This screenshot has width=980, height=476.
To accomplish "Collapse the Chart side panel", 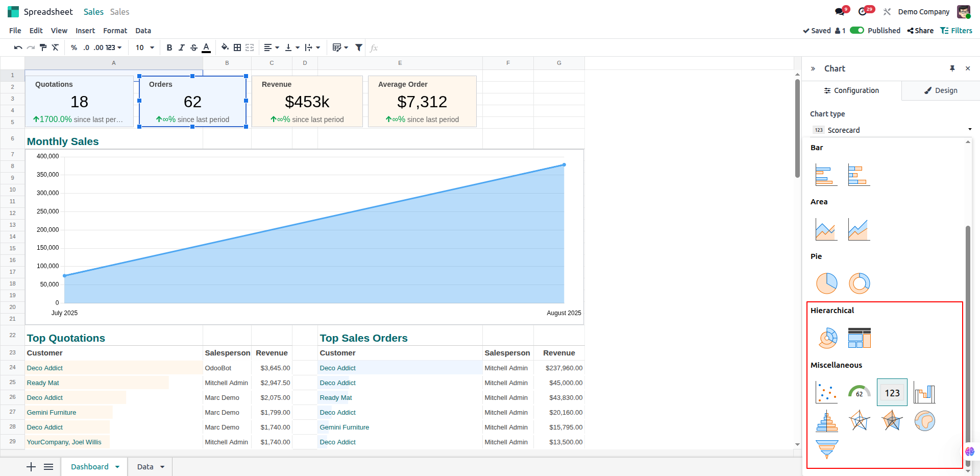I will pos(813,68).
